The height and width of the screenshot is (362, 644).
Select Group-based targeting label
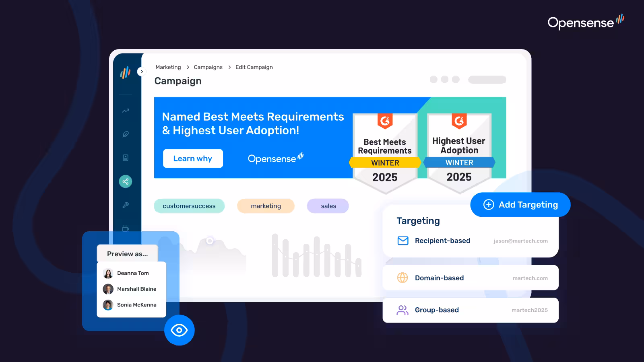coord(437,310)
